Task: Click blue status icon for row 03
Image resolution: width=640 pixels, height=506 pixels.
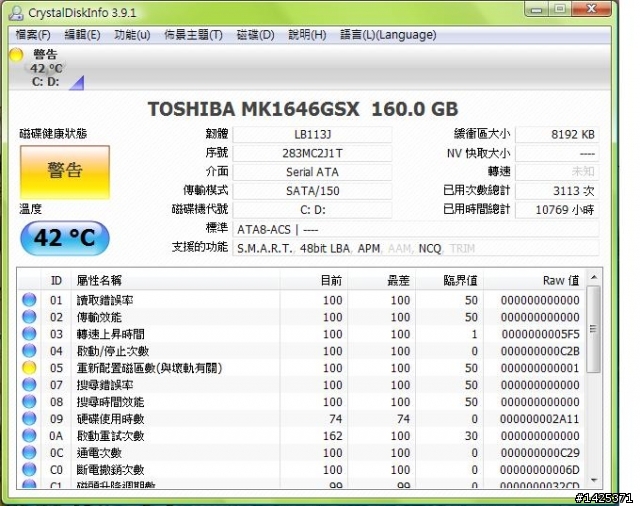Action: point(29,334)
